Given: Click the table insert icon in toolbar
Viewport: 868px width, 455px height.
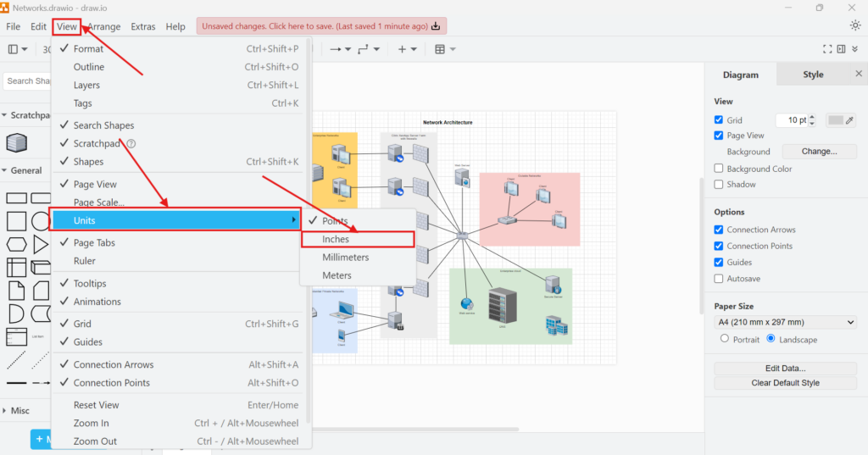Looking at the screenshot, I should 440,49.
